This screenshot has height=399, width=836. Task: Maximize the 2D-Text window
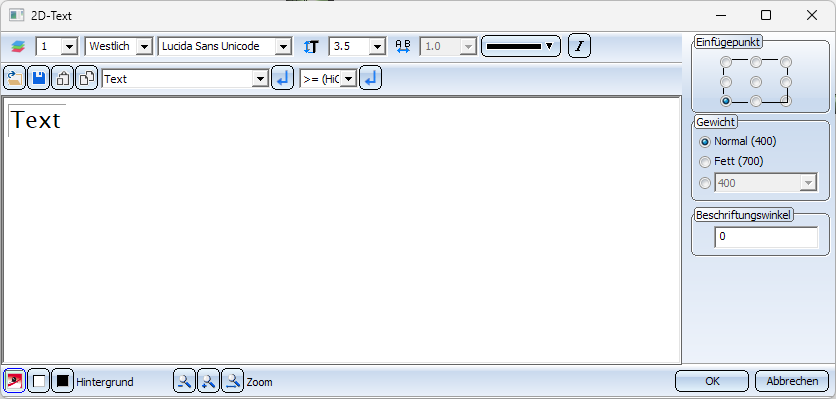(766, 15)
